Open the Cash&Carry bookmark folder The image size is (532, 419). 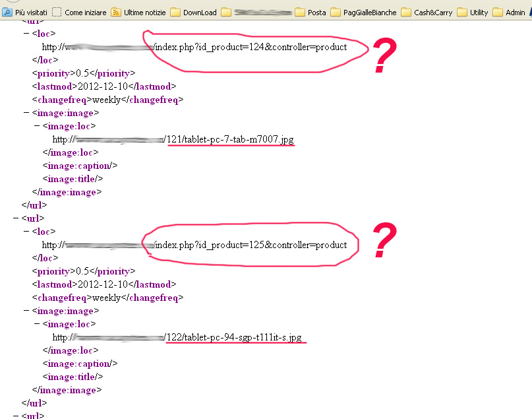427,13
